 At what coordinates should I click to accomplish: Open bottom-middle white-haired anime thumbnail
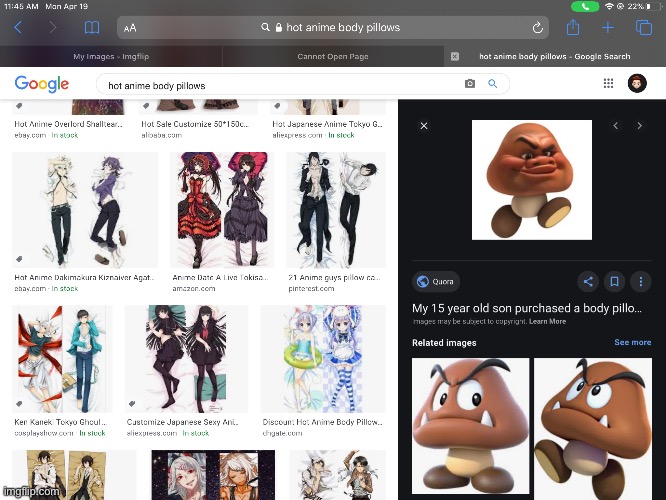click(x=213, y=475)
